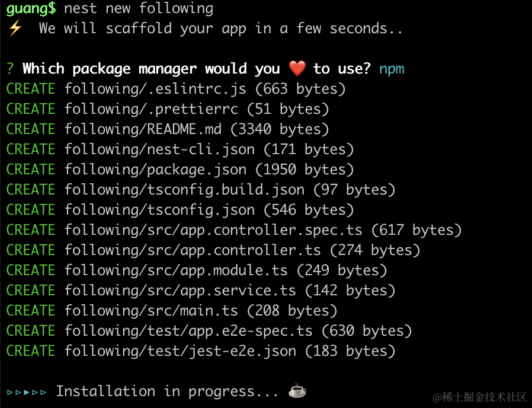Image resolution: width=532 pixels, height=408 pixels.
Task: Click the following/test/jest-e2e.json path
Action: click(x=180, y=352)
